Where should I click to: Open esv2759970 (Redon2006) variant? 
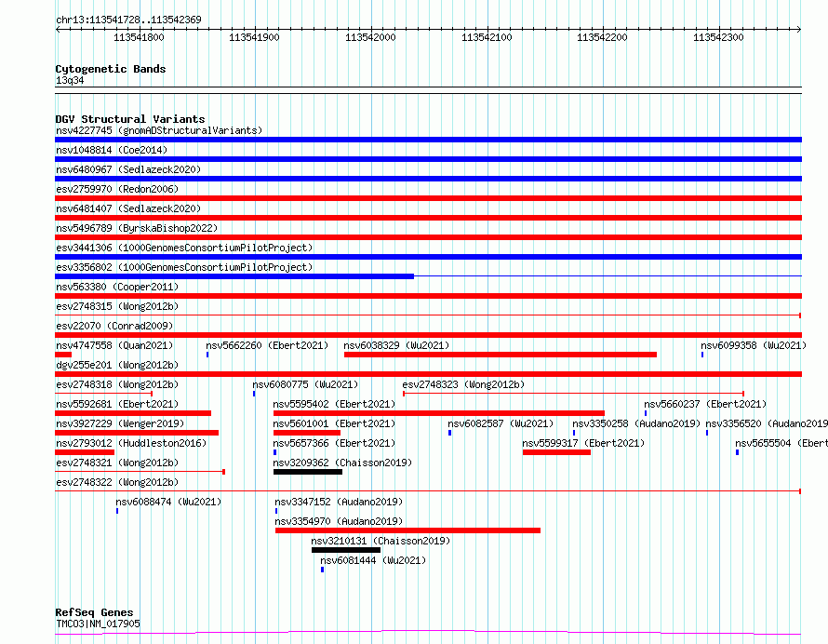tap(117, 189)
